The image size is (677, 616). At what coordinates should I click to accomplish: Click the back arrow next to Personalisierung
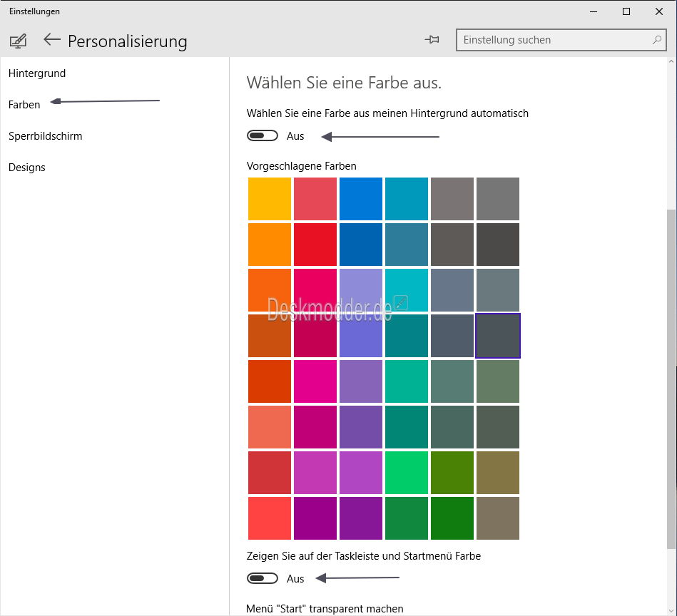[x=52, y=40]
